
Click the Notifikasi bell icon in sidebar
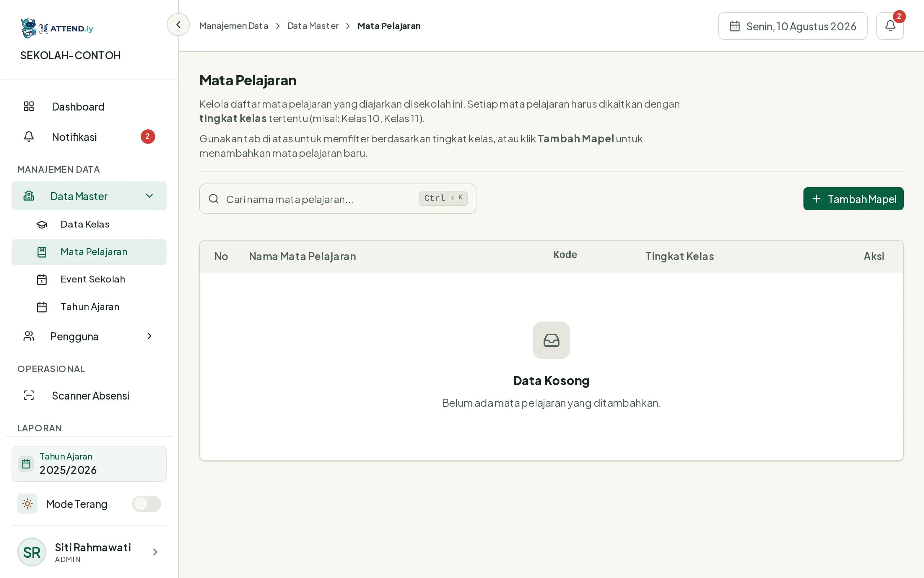click(x=29, y=137)
